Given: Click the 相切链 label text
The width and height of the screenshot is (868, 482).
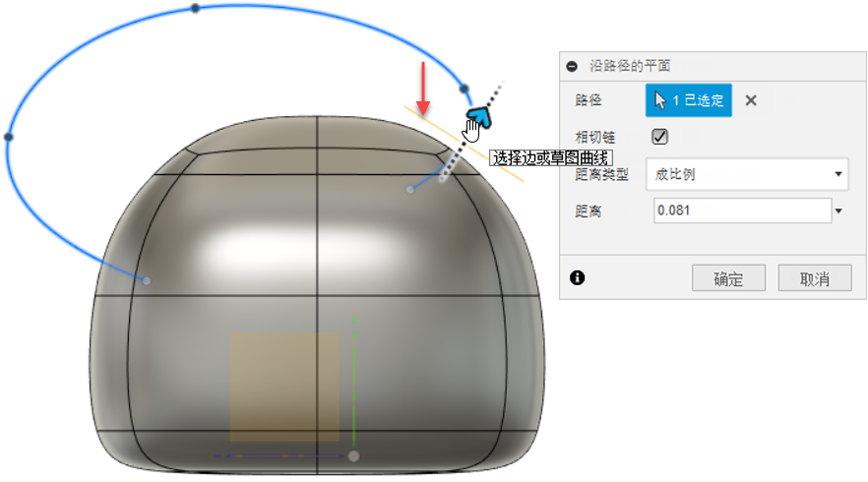Looking at the screenshot, I should pyautogui.click(x=595, y=138).
